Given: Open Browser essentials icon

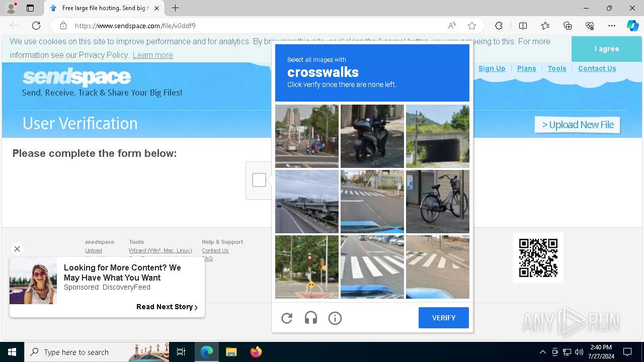Looking at the screenshot, I should pyautogui.click(x=590, y=26).
